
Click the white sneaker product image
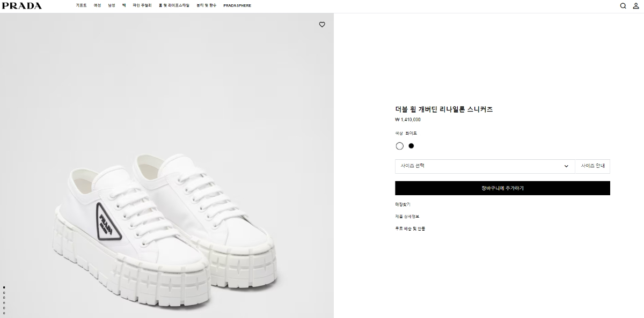[166, 225]
